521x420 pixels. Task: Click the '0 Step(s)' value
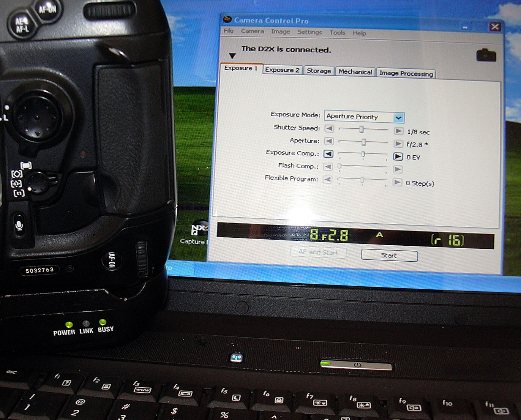[420, 183]
